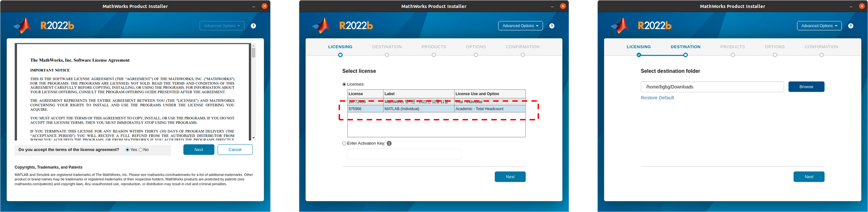Minimize the license agreement installer window
The height and width of the screenshot is (212, 868).
(x=254, y=6)
